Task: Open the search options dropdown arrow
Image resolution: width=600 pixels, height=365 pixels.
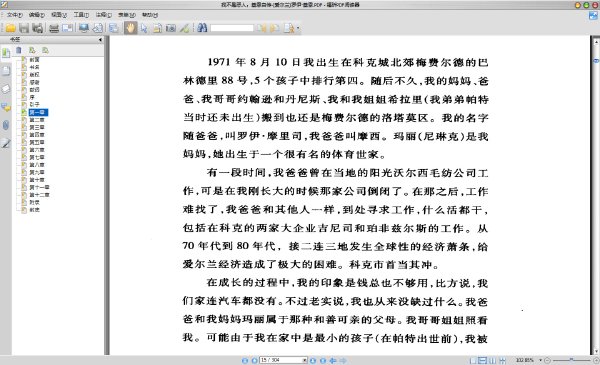Action: 298,28
